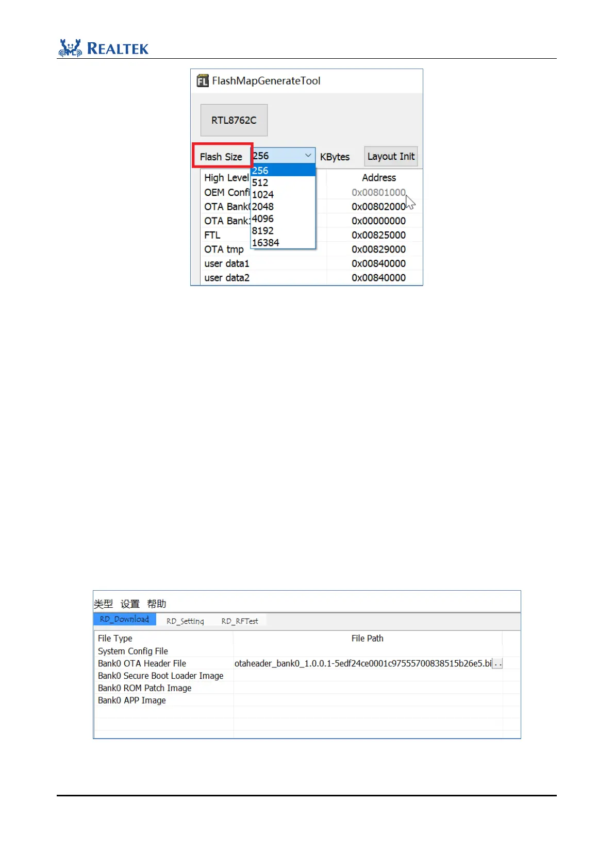Click the RTL8762C chip button

(x=234, y=120)
